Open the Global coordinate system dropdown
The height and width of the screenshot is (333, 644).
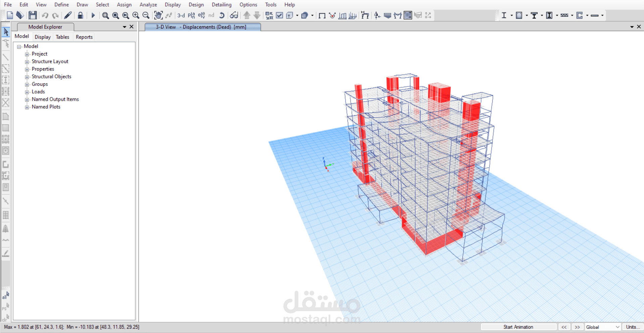(603, 327)
